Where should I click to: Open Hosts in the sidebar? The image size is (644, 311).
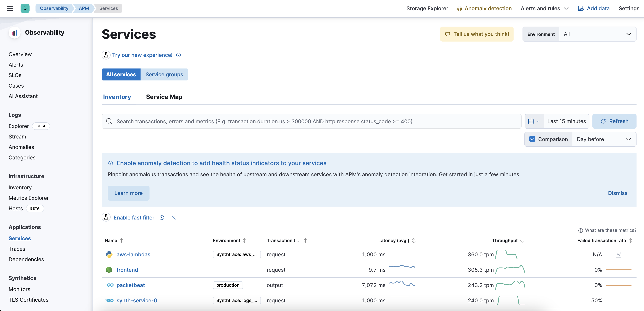(x=16, y=208)
